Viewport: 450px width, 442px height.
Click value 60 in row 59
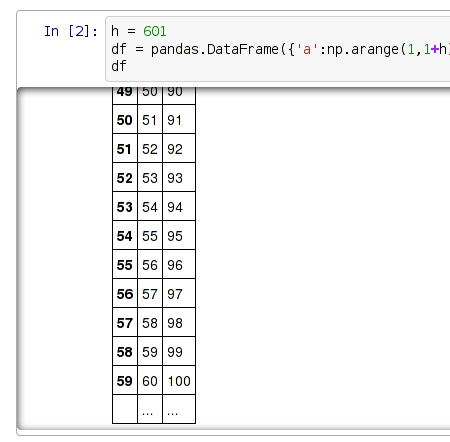pyautogui.click(x=150, y=380)
